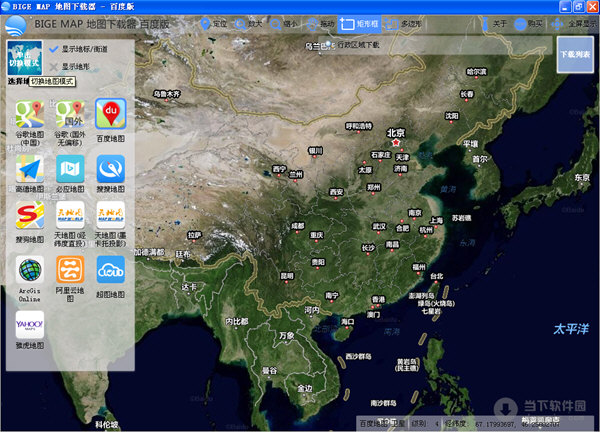
Task: Click the 成都 city label on map
Action: coord(298,226)
